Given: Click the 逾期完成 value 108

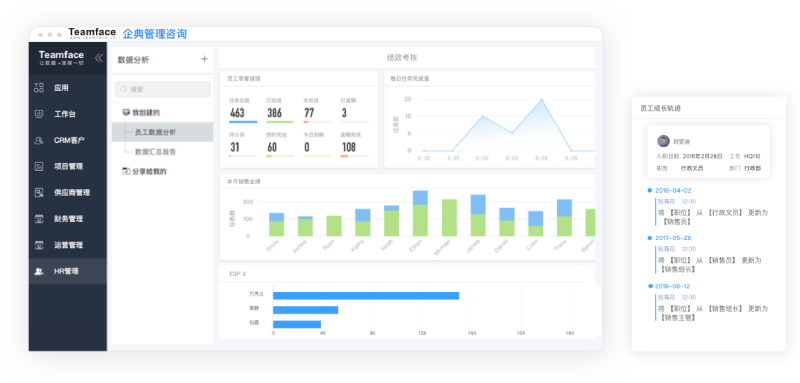Looking at the screenshot, I should coord(348,147).
